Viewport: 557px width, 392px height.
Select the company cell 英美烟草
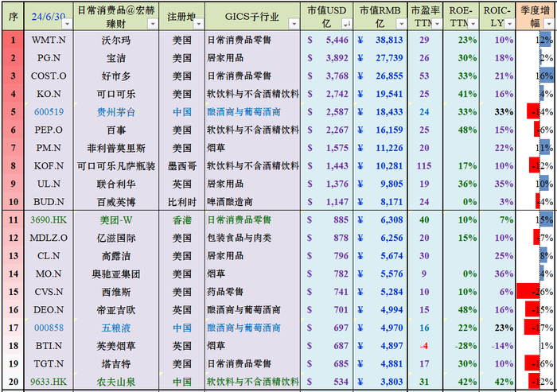click(x=116, y=346)
